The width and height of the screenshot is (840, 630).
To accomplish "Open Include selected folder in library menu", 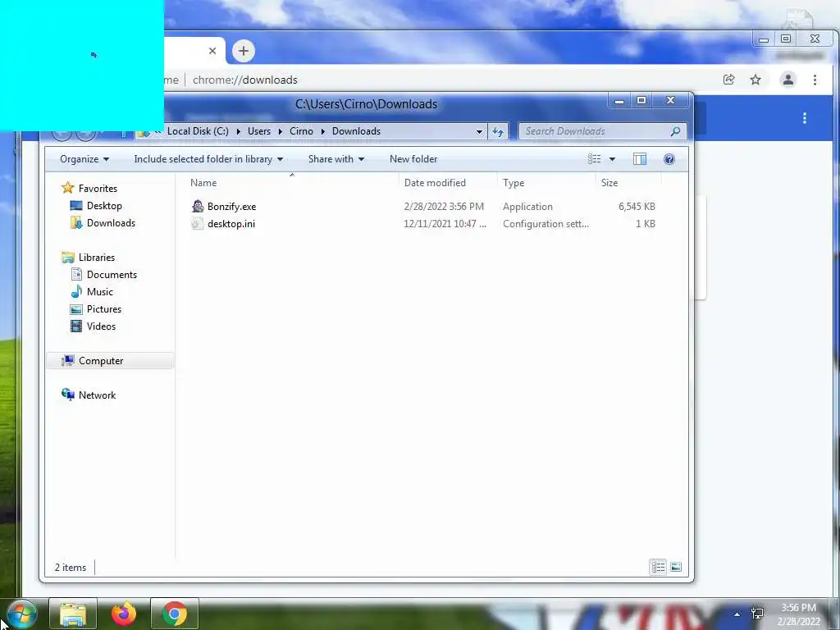I will [208, 159].
